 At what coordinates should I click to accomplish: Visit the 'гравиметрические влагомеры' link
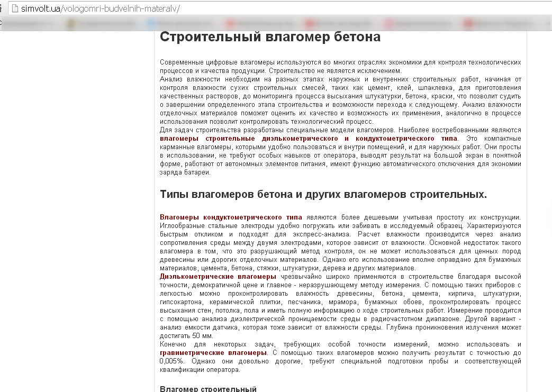pos(213,353)
